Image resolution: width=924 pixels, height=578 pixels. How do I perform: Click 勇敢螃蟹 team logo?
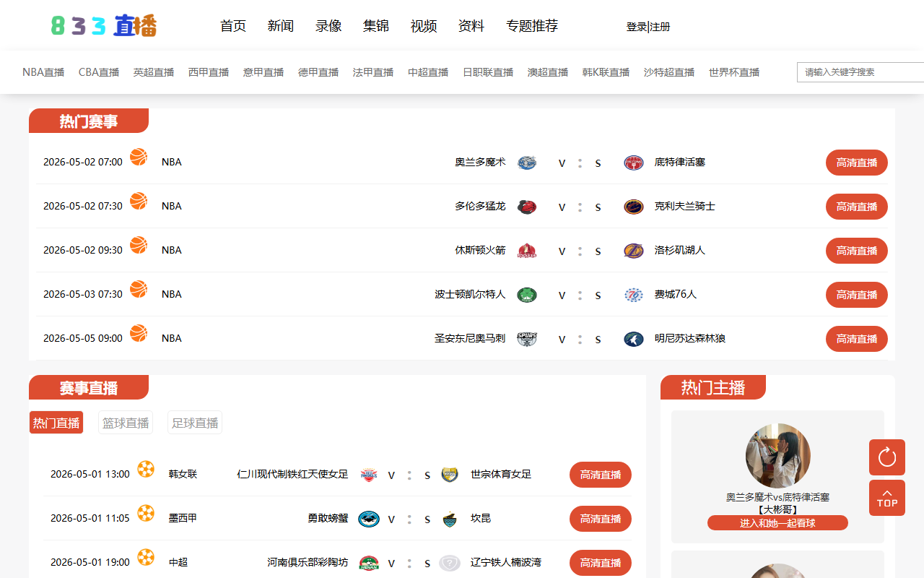(x=369, y=519)
